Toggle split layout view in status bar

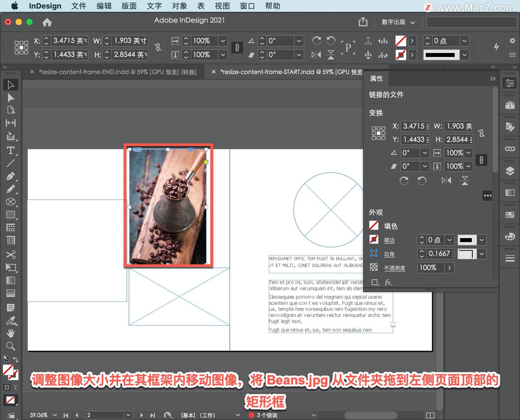[x=430, y=415]
